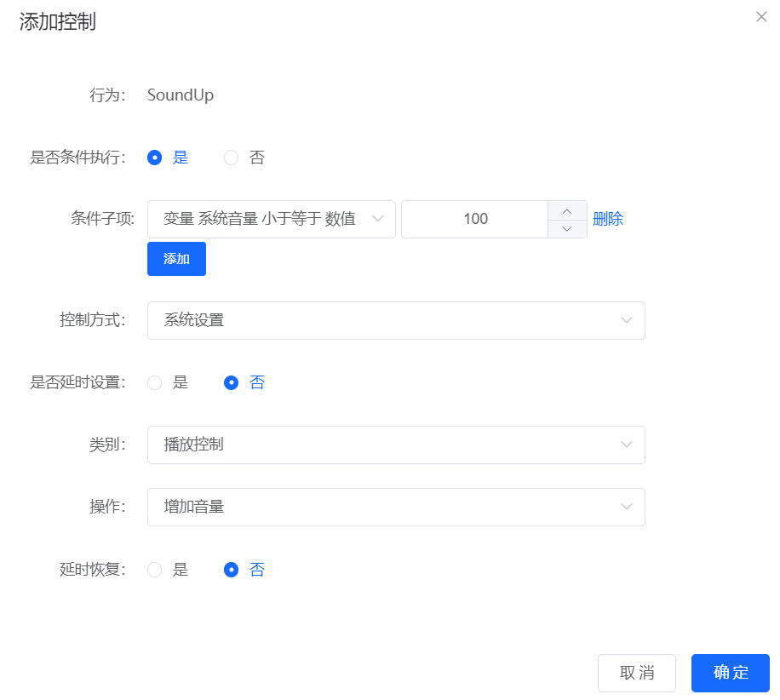The image size is (780, 700).
Task: Click the increment arrow on value 100
Action: click(x=566, y=211)
